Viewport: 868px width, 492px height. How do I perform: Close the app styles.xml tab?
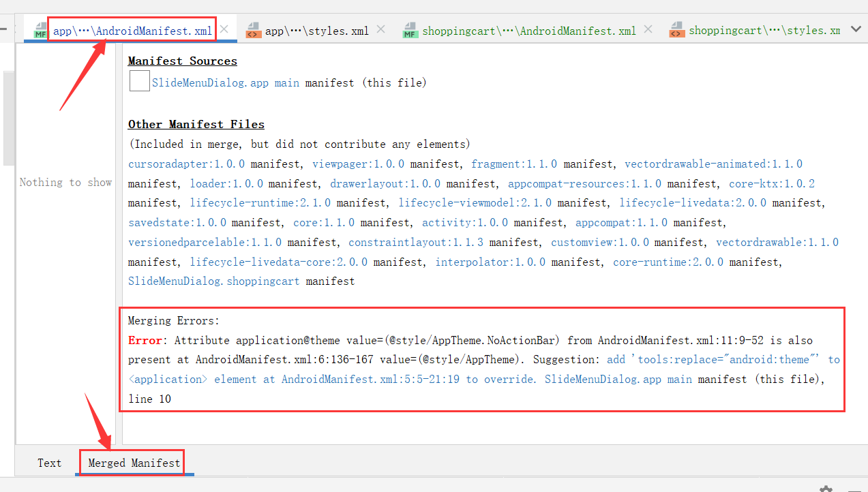(380, 29)
